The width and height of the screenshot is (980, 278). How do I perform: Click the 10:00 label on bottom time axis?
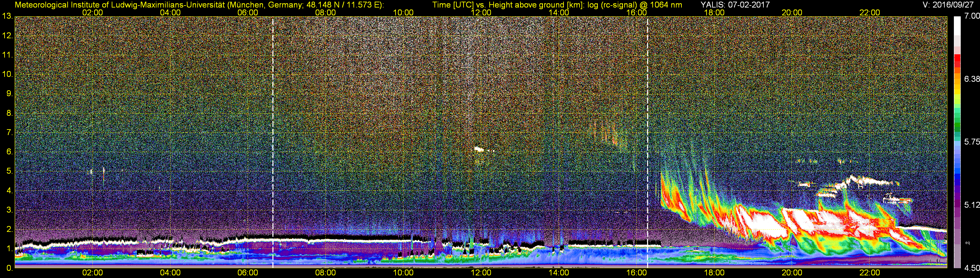[403, 273]
